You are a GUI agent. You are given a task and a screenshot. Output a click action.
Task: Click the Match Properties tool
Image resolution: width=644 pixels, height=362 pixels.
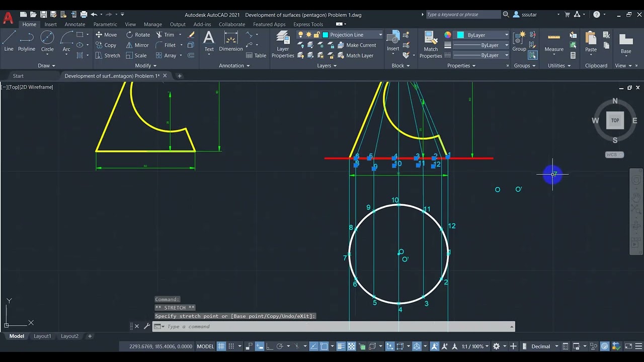pos(431,44)
